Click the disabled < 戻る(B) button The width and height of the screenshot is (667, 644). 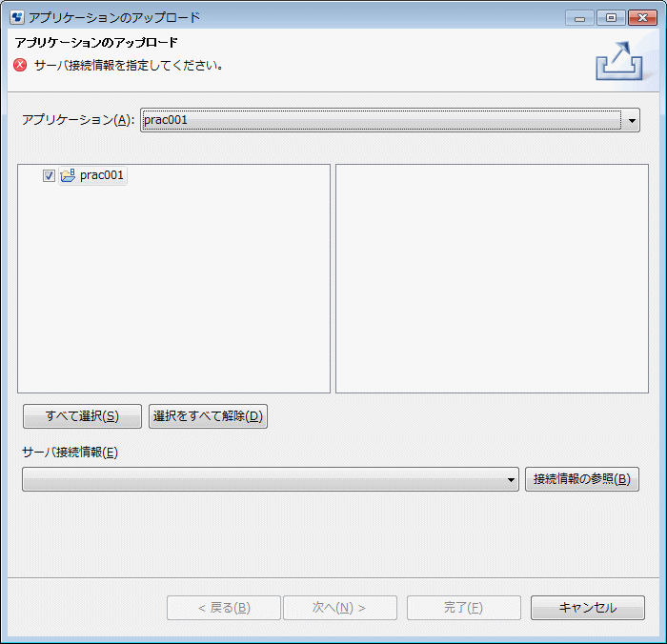pyautogui.click(x=224, y=608)
